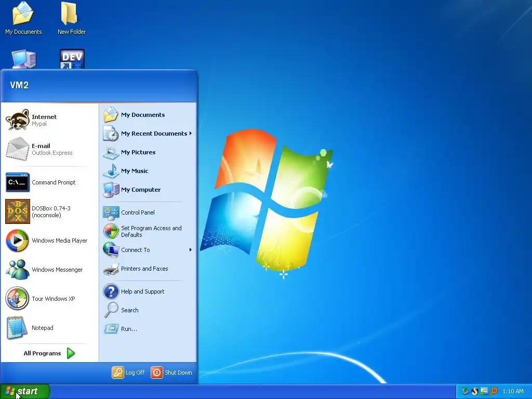
Task: Choose Printers and Faxes menu label
Action: point(144,269)
